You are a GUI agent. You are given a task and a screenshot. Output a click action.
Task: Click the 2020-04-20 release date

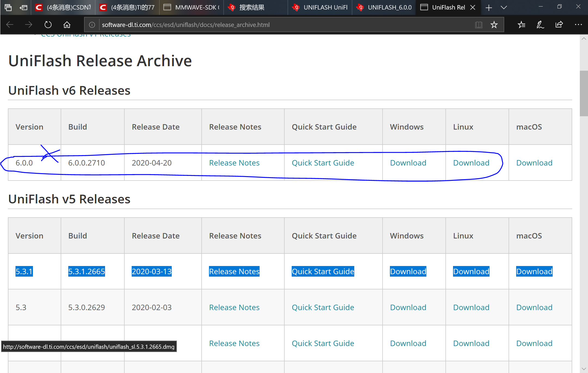pos(152,163)
